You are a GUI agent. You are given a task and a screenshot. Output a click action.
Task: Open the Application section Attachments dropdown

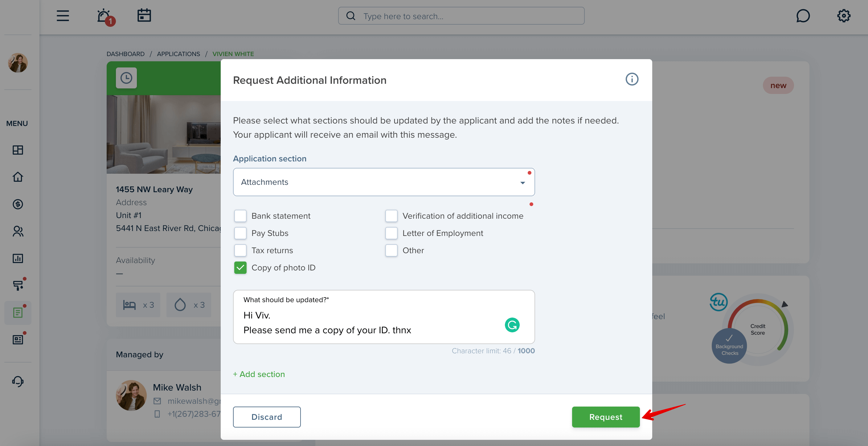pyautogui.click(x=384, y=182)
